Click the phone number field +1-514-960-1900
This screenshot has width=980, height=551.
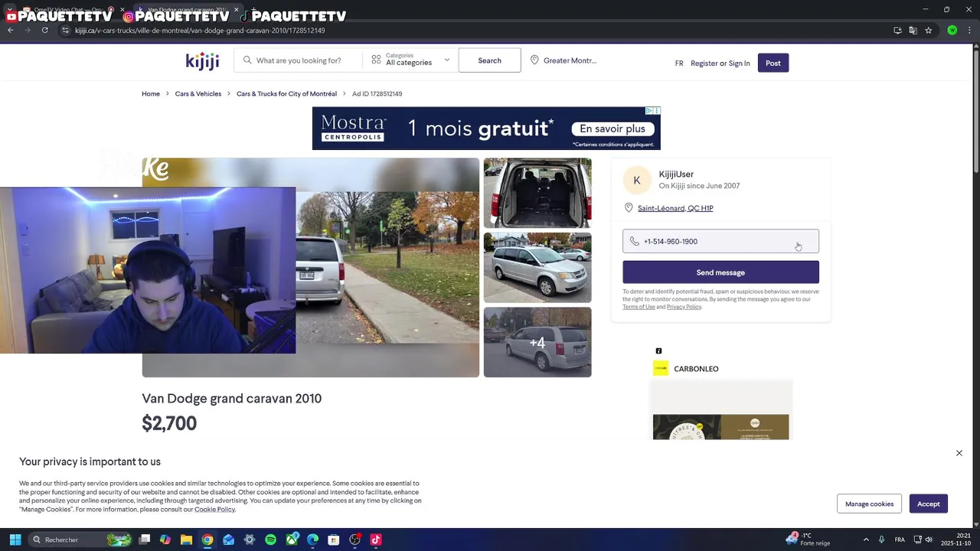click(x=720, y=241)
